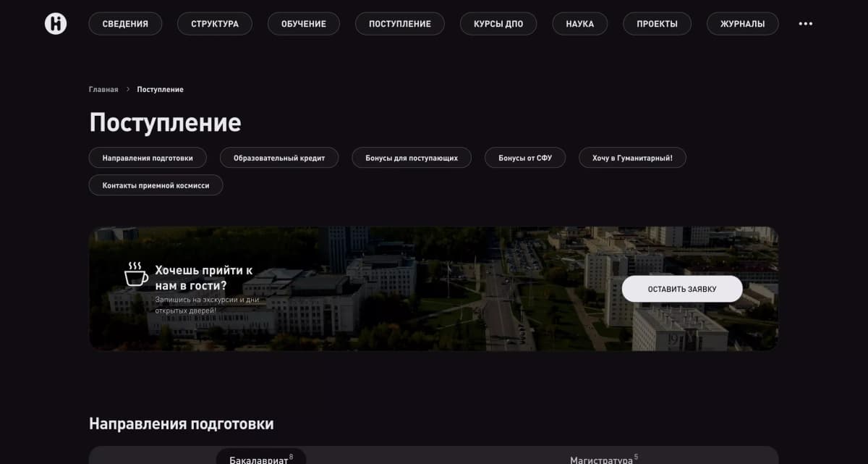
Task: Return home via the Главная breadcrumb
Action: [103, 89]
